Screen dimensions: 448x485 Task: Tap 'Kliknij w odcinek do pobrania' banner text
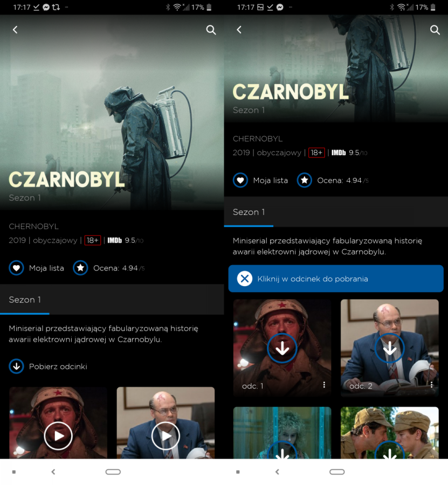click(313, 279)
